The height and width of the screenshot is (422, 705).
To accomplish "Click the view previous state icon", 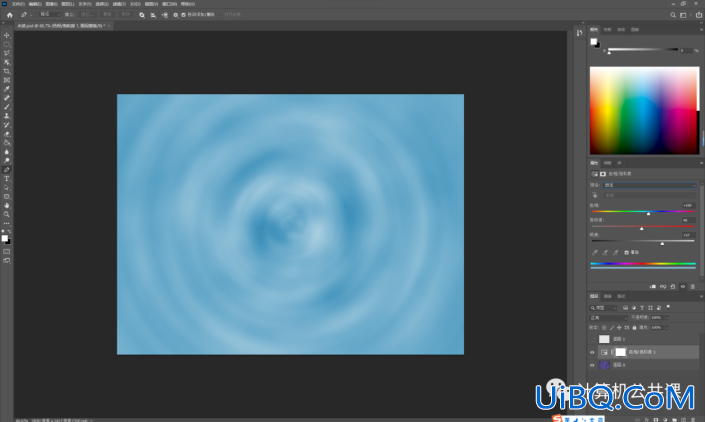I will 663,287.
